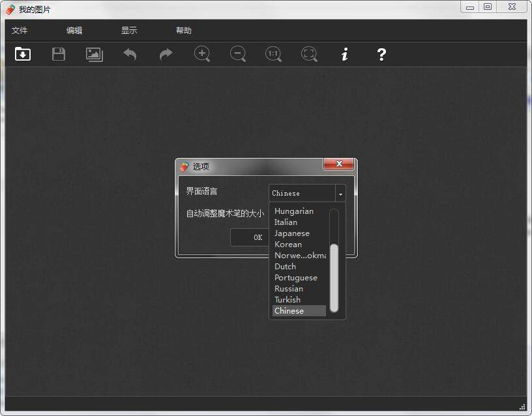
Task: Click the export image toolbar icon
Action: (x=94, y=55)
